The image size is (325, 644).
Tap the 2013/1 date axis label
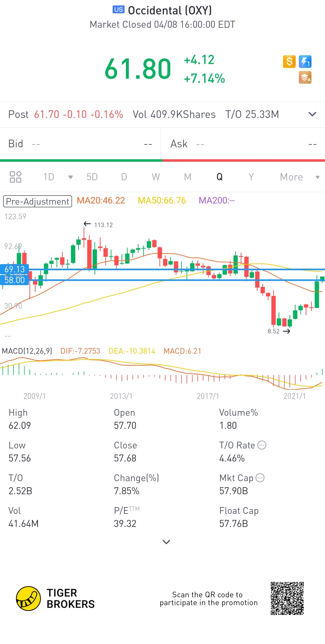121,396
